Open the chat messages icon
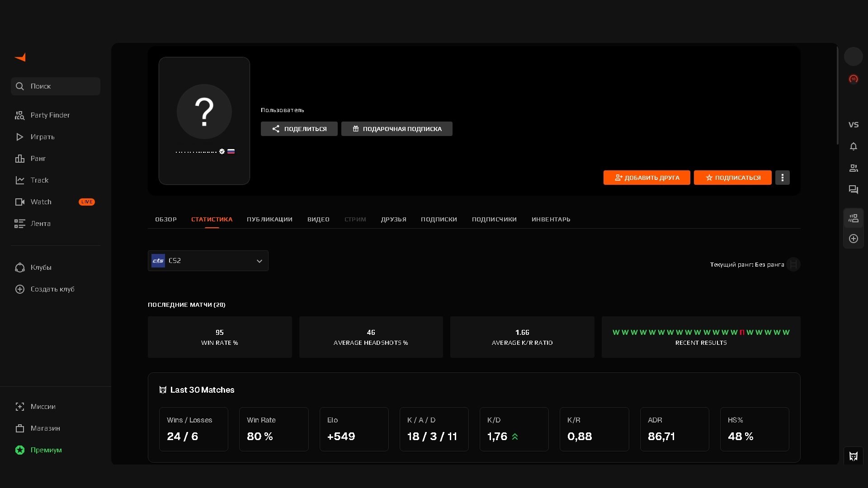This screenshot has height=488, width=868. [x=853, y=190]
